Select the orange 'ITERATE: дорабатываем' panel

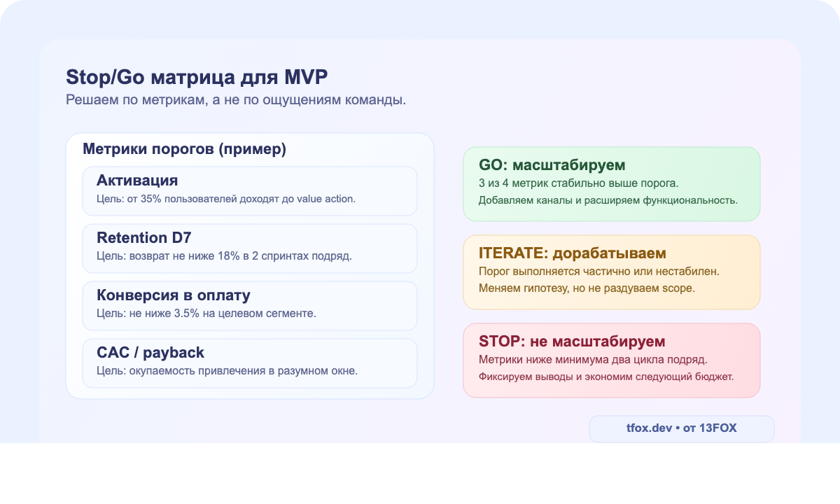click(611, 272)
